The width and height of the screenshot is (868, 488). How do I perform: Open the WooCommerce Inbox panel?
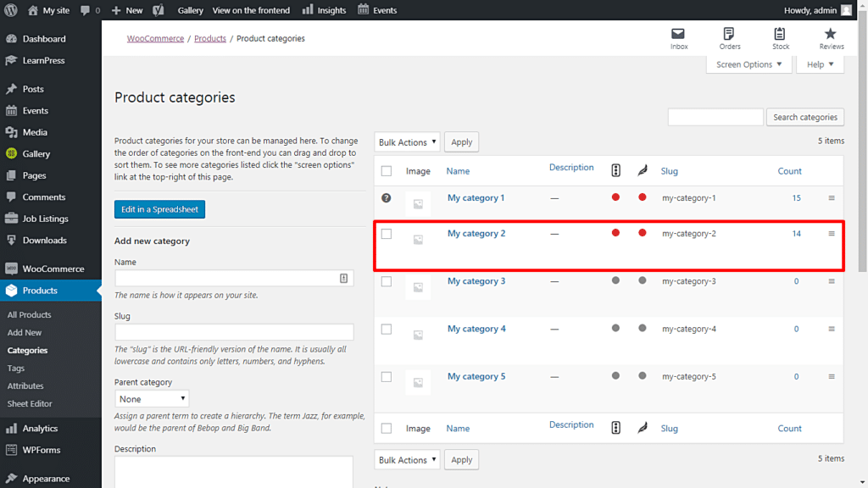pos(678,38)
